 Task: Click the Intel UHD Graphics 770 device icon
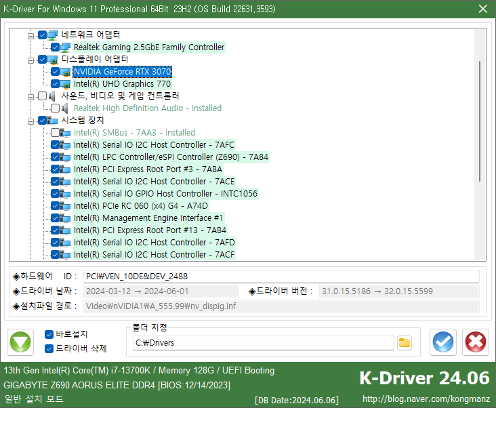coord(65,84)
